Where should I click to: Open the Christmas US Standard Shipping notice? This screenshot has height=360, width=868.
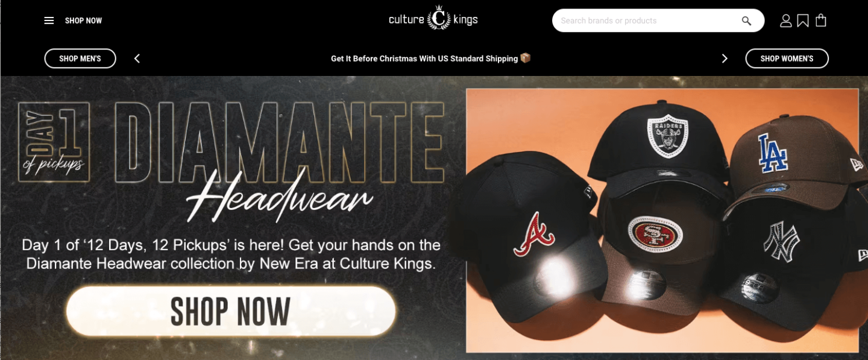pos(431,58)
